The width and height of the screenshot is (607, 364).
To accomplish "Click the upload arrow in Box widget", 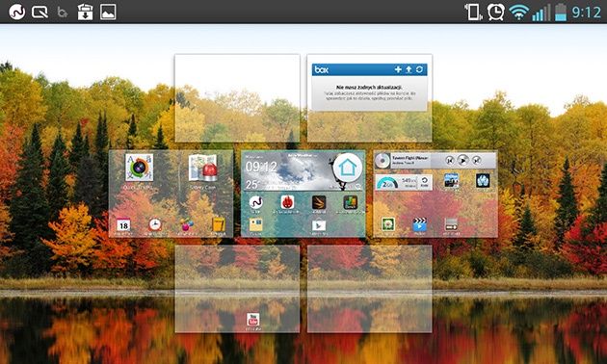I will (x=409, y=69).
